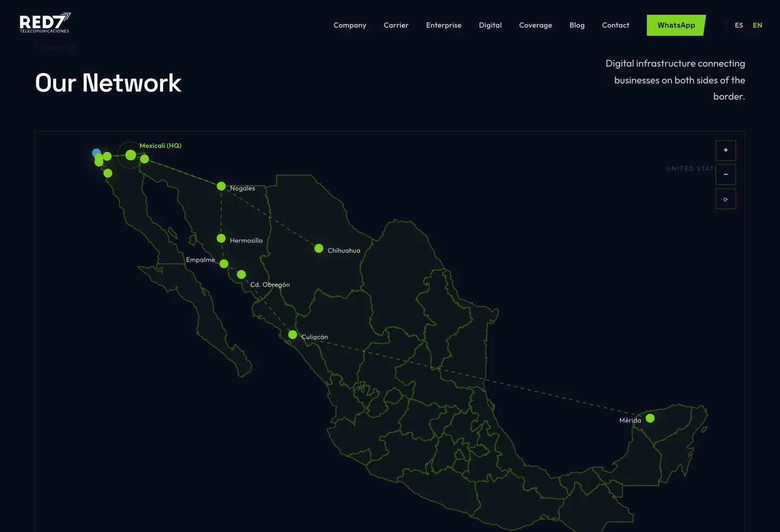This screenshot has width=780, height=532.
Task: Click the "Mérida" city label
Action: point(630,420)
